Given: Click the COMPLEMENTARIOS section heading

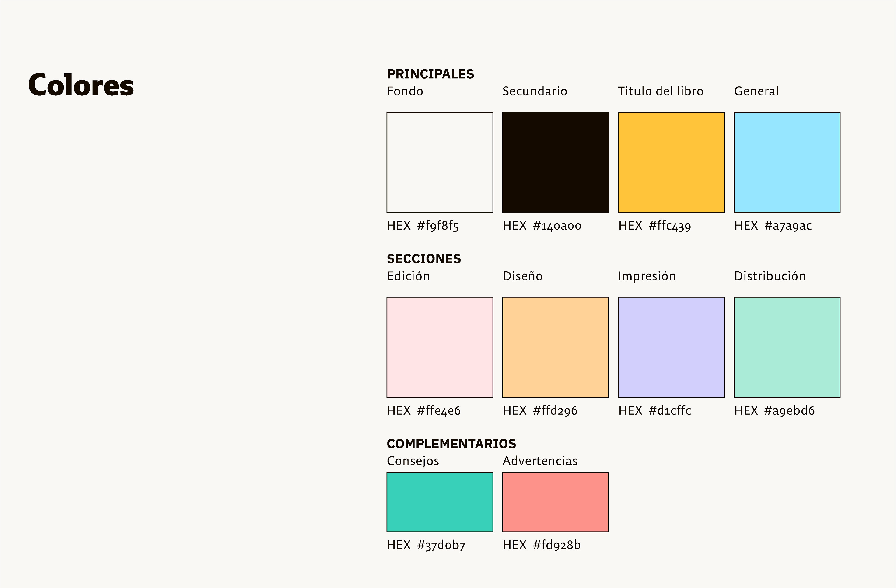Looking at the screenshot, I should (x=451, y=444).
